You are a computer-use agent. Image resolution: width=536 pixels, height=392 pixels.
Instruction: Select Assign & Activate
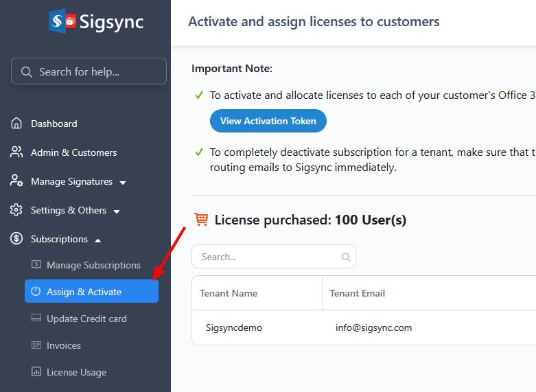click(91, 292)
